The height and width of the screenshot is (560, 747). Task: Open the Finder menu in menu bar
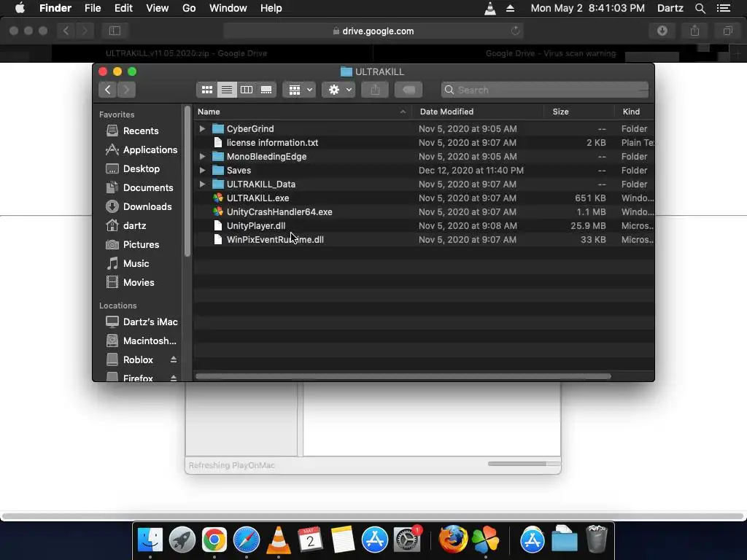pyautogui.click(x=55, y=8)
